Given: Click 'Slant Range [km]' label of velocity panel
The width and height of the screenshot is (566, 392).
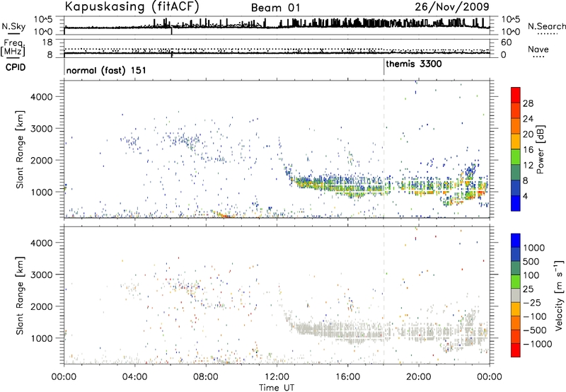Looking at the screenshot, I should 20,296.
